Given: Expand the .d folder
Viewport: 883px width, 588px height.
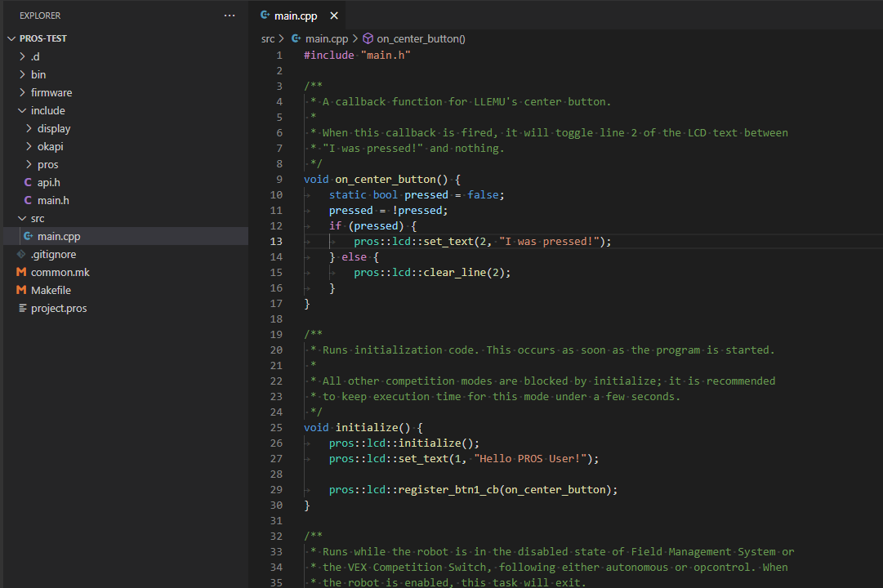Looking at the screenshot, I should [x=22, y=56].
